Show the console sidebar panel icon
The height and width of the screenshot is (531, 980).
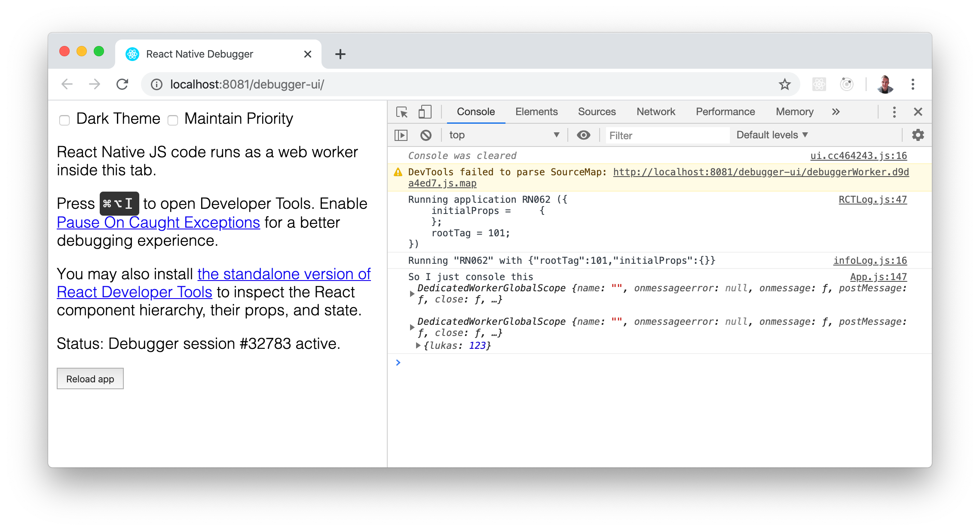[401, 135]
